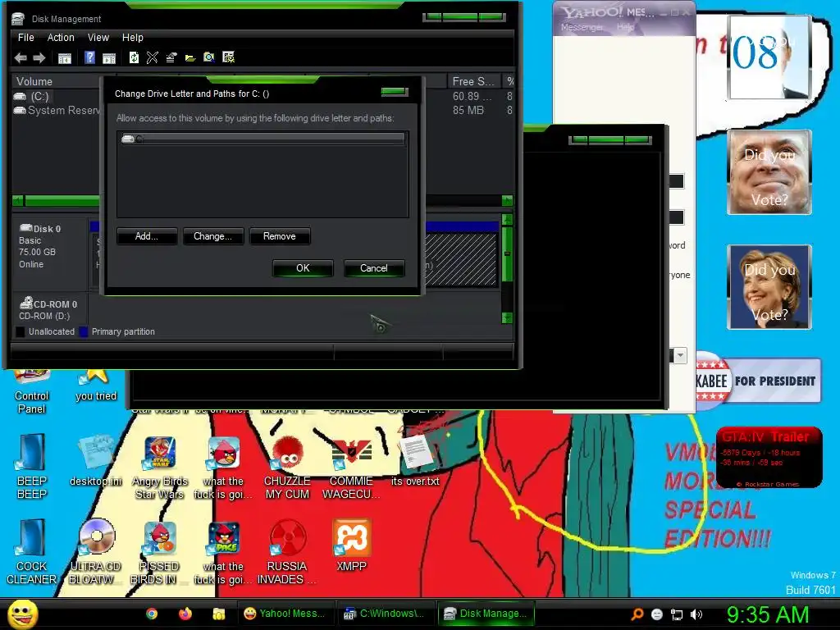Toggle the show/hide action pane icon
The image size is (840, 630).
109,58
